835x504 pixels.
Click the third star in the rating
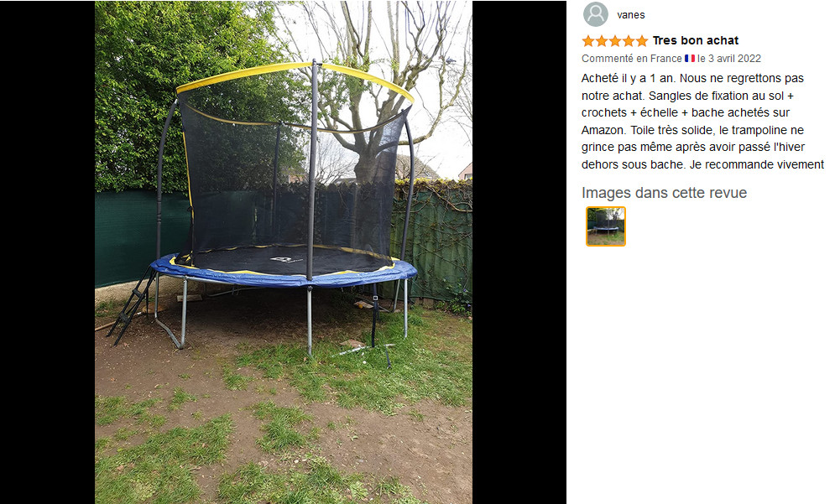point(615,41)
